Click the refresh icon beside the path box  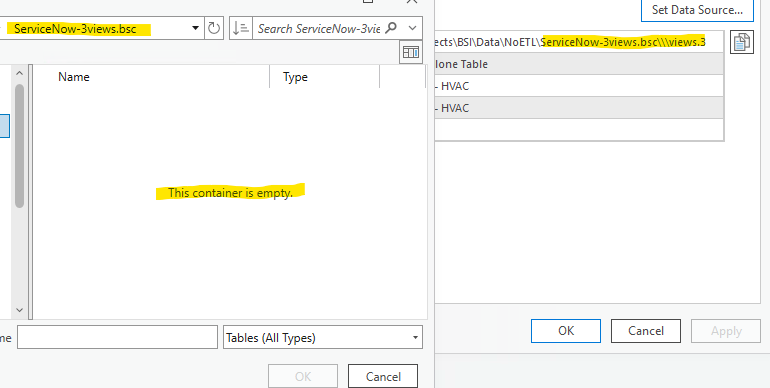(x=214, y=28)
